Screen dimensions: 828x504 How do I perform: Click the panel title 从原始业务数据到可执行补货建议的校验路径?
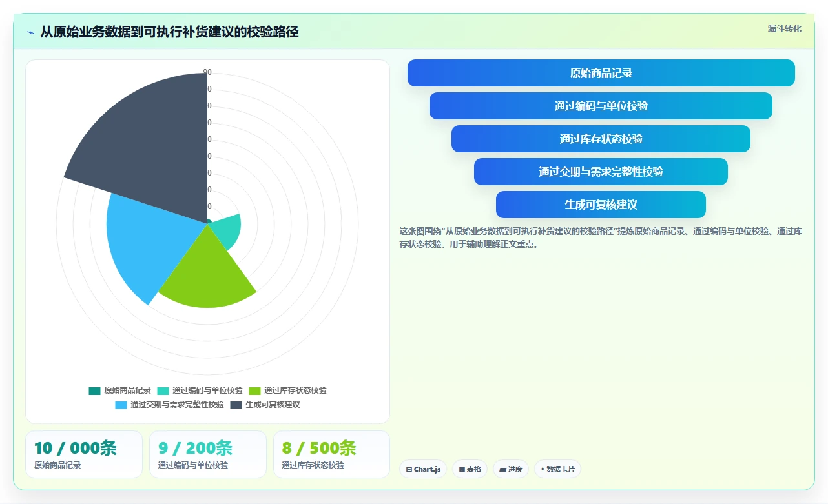169,32
